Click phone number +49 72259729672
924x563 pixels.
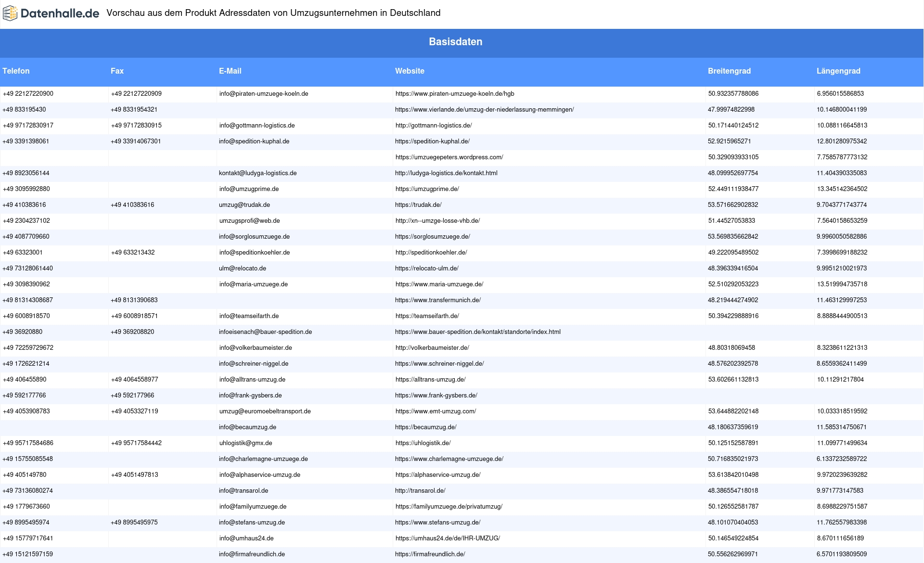[28, 348]
